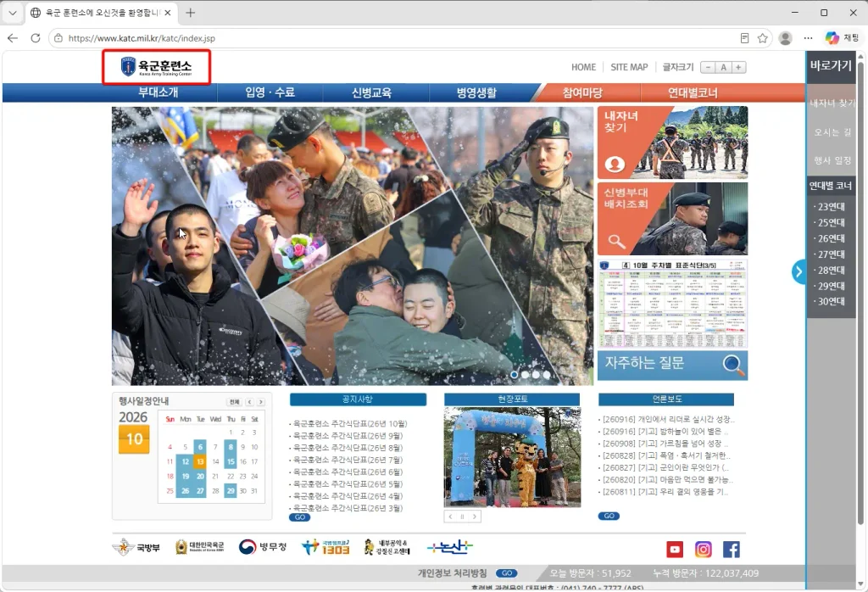The image size is (868, 592).
Task: Open the Instagram icon
Action: pyautogui.click(x=703, y=550)
